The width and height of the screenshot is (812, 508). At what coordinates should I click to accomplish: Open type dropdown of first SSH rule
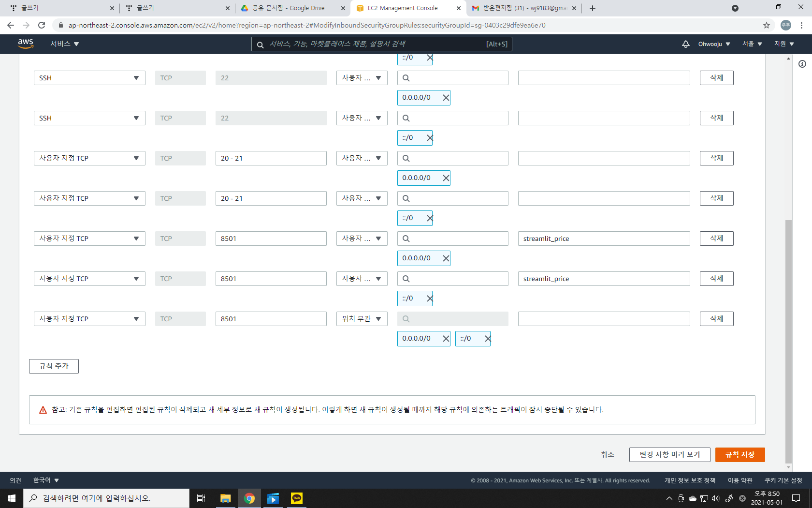tap(89, 78)
